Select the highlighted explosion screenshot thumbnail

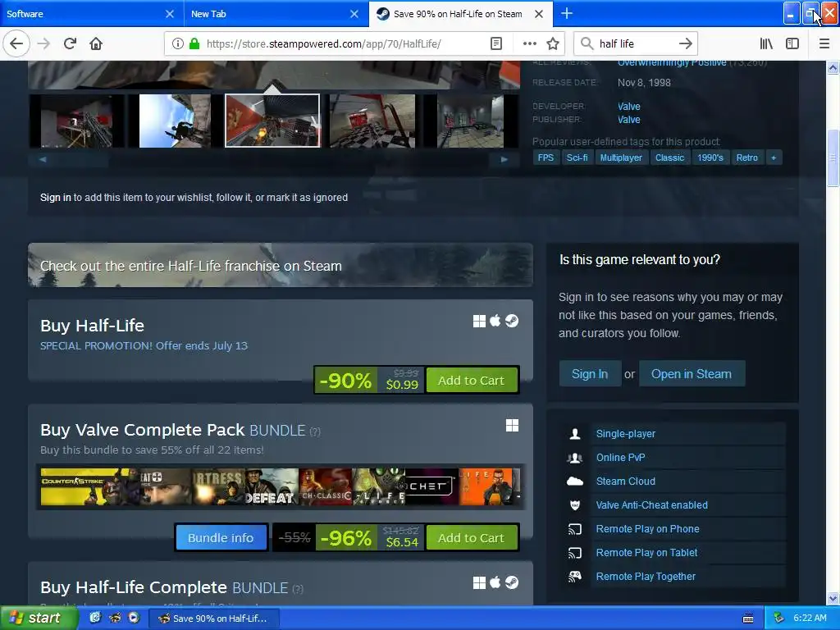pyautogui.click(x=272, y=121)
